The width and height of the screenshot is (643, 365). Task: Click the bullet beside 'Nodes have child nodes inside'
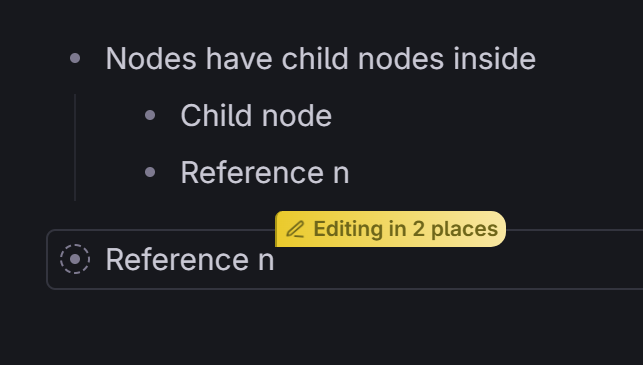point(75,58)
